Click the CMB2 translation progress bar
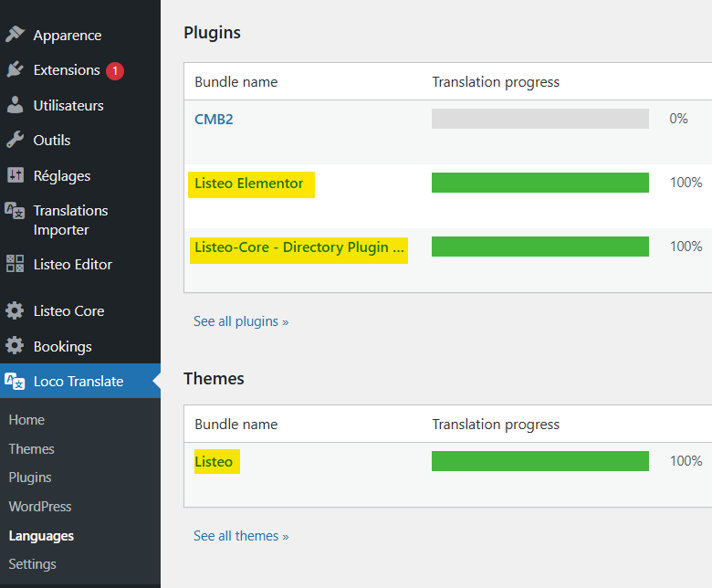Viewport: 712px width, 588px height. click(539, 119)
